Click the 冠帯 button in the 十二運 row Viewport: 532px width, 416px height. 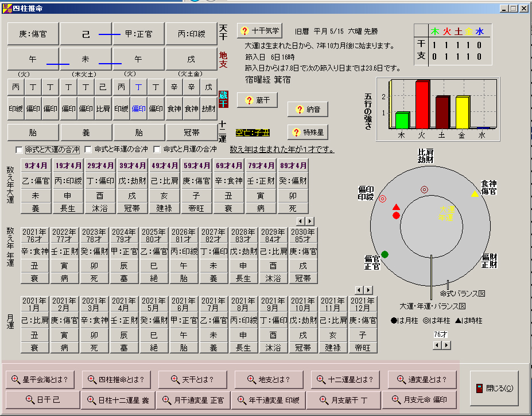tap(191, 133)
